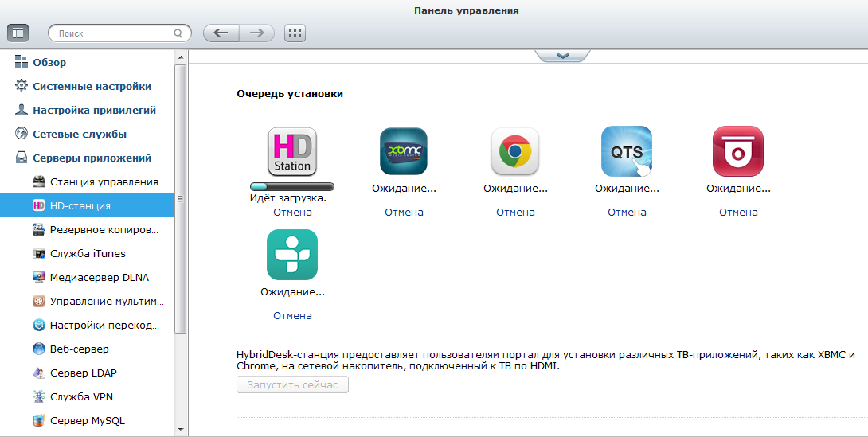Collapse Серверы приложений section
The width and height of the screenshot is (868, 437).
pos(92,158)
